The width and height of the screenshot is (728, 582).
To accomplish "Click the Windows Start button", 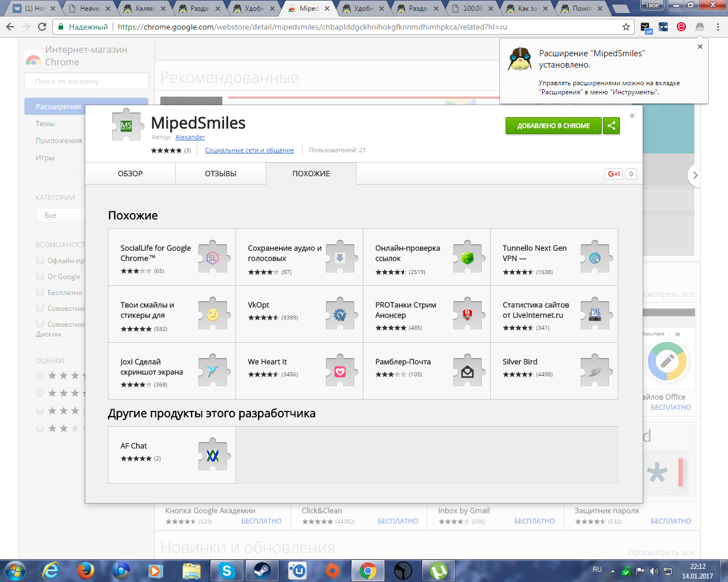I will click(15, 570).
